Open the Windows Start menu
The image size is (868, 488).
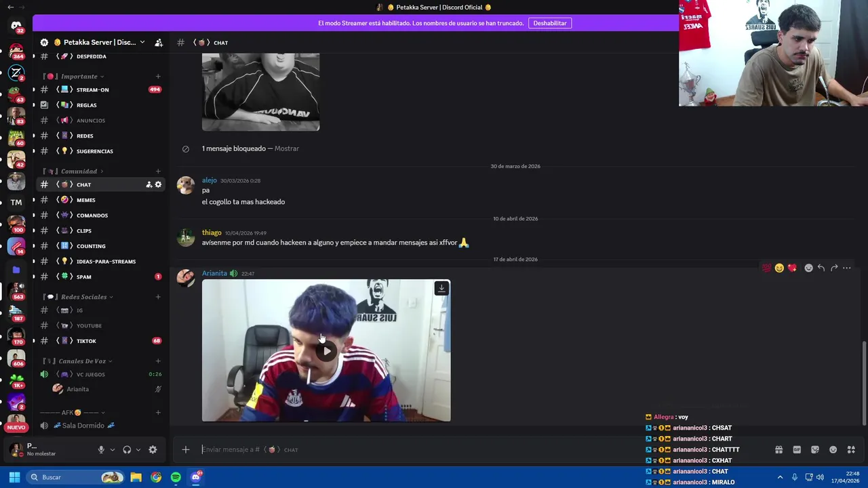(14, 477)
